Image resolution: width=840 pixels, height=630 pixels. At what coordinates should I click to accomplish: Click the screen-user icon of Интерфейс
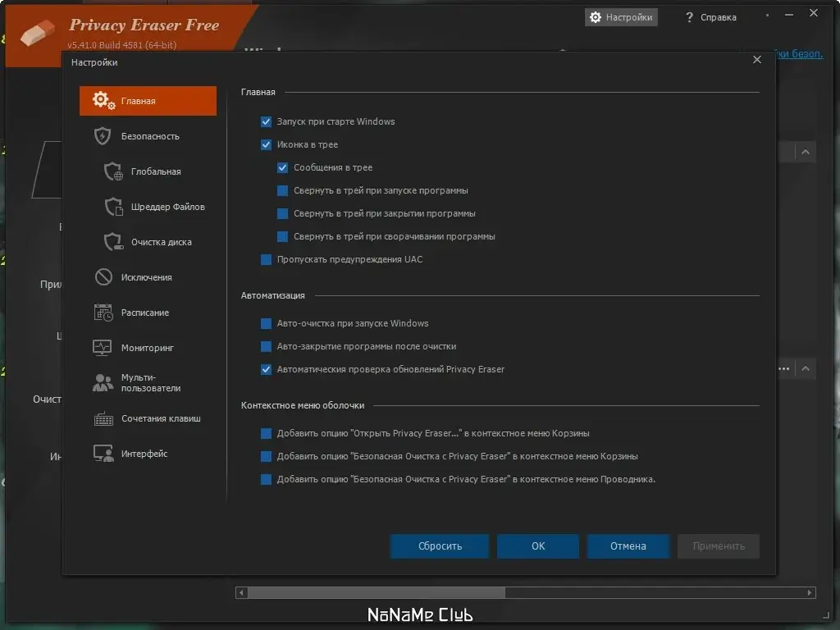coord(103,454)
